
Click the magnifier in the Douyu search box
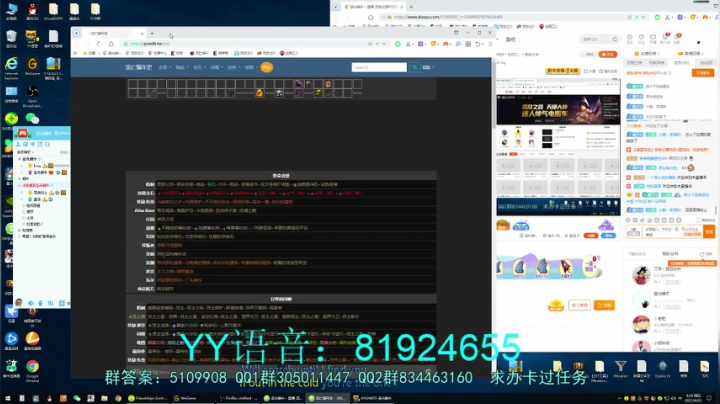click(x=614, y=39)
